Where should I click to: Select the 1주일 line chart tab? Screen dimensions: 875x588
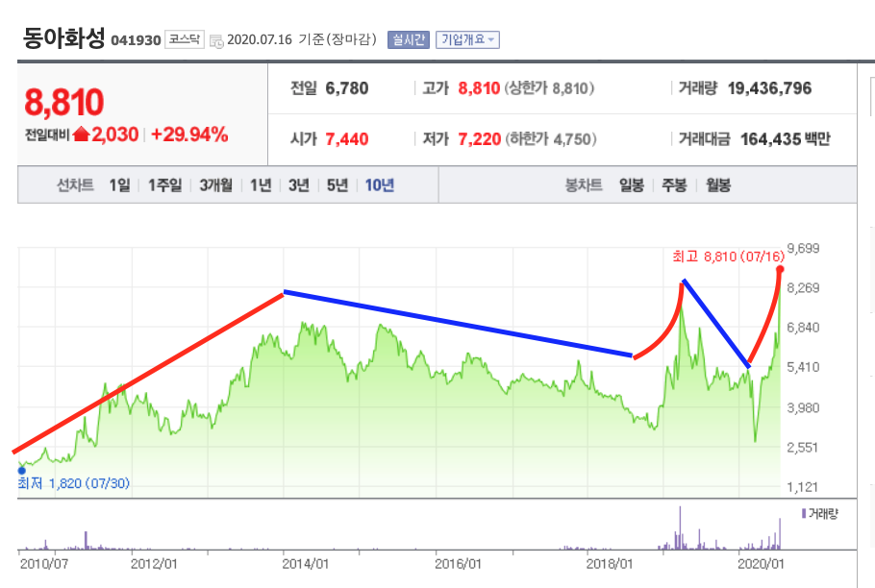click(164, 185)
